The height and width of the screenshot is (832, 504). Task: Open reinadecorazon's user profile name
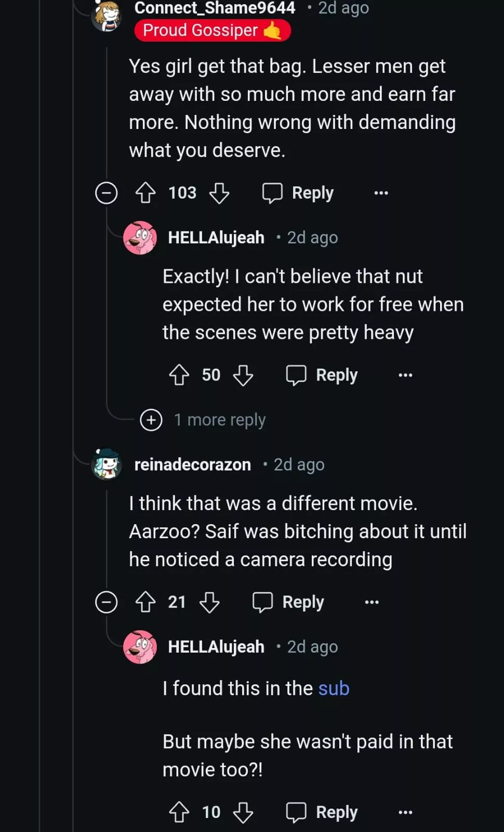(192, 464)
